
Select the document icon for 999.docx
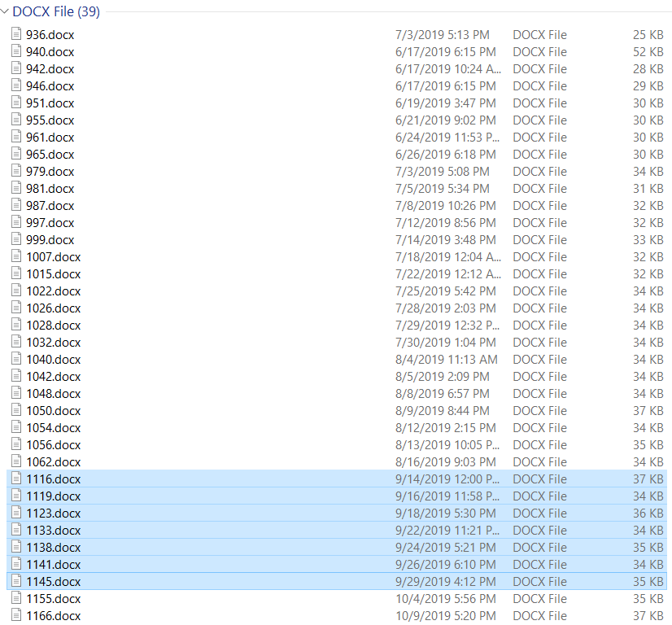click(x=16, y=239)
